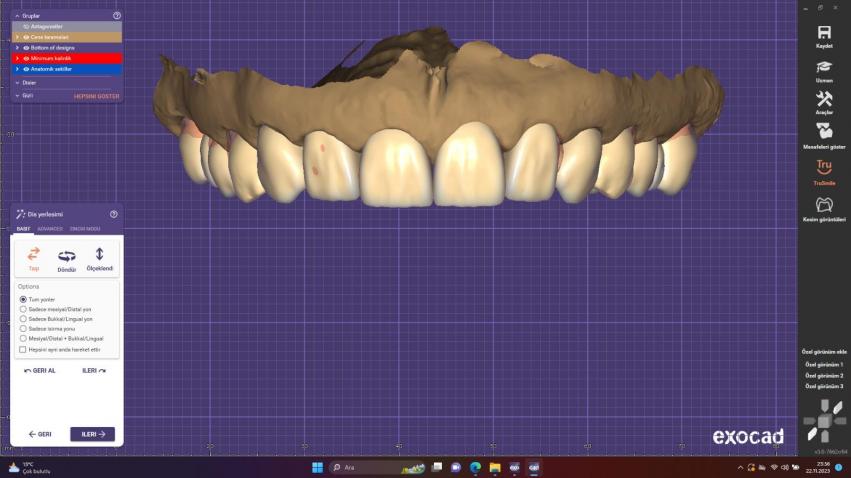Select the Döndür rotate tool
This screenshot has height=478, width=851.
click(x=67, y=258)
